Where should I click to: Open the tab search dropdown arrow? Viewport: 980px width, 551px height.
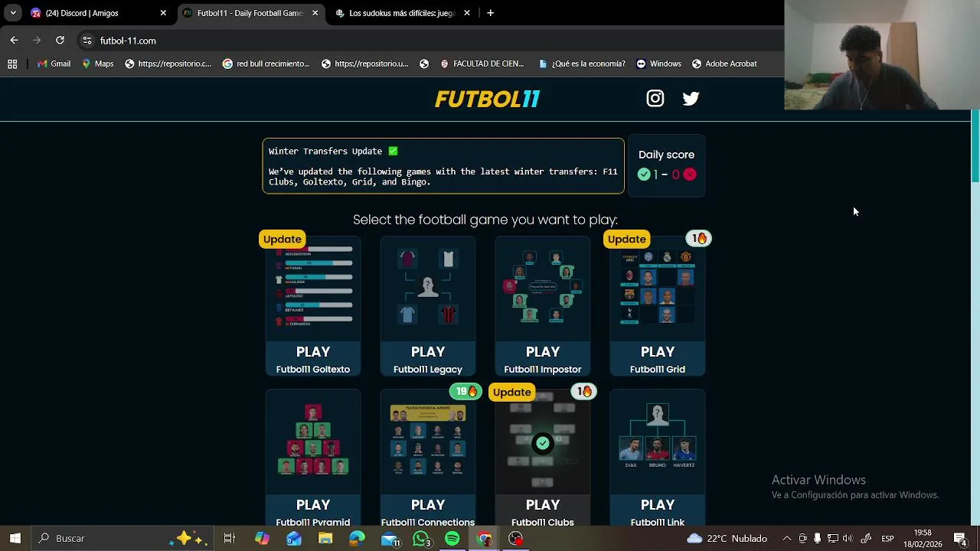click(x=13, y=13)
